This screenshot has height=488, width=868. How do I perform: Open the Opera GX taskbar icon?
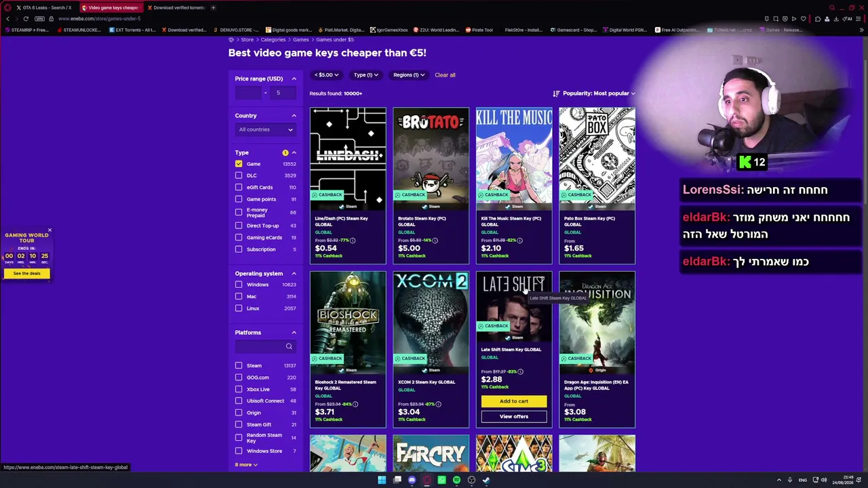pyautogui.click(x=427, y=480)
